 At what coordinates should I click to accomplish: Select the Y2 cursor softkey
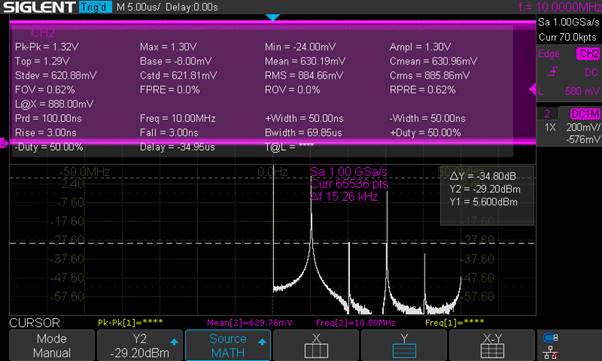[x=140, y=345]
